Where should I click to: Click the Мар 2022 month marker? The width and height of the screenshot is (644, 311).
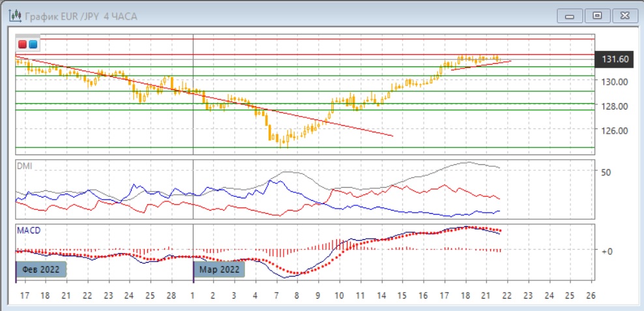tap(220, 269)
